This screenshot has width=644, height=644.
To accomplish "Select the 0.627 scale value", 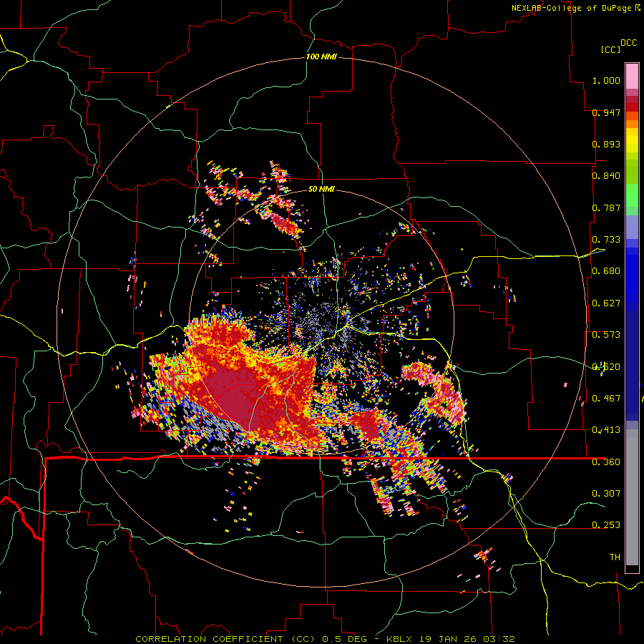I will click(x=606, y=303).
